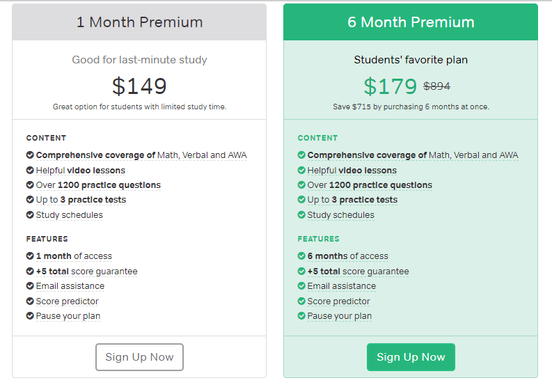Viewport: 552px width, 392px height.
Task: Click the dark checkmark beside Pause your plan
Action: point(30,316)
